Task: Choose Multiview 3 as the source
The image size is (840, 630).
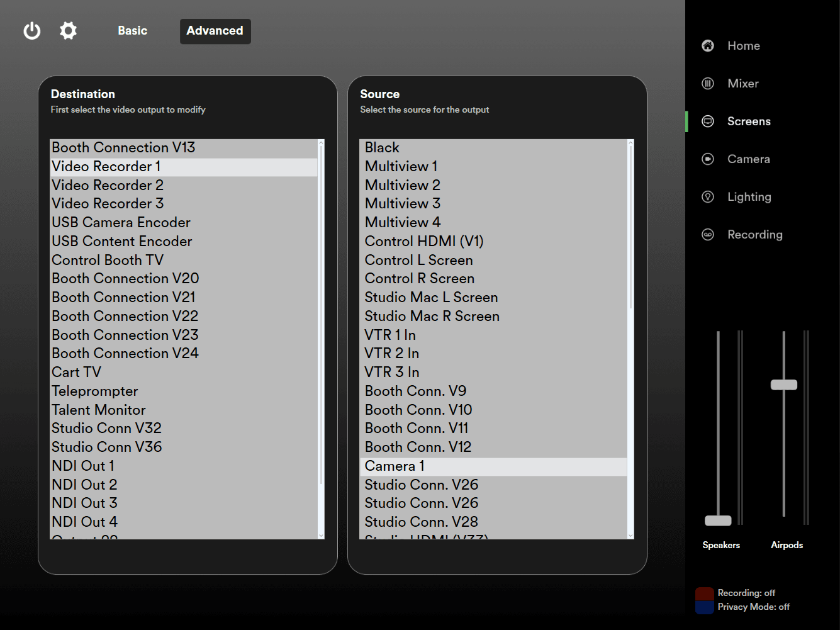Action: (x=493, y=204)
